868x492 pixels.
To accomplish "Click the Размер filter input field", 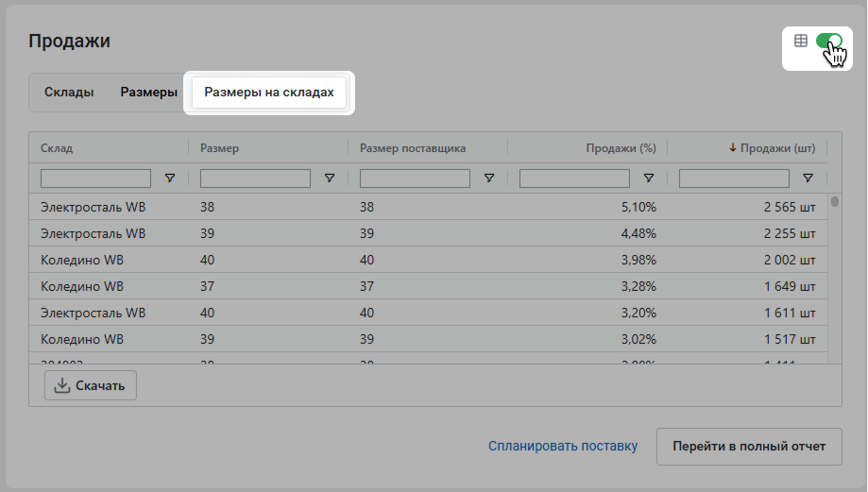I will click(255, 178).
